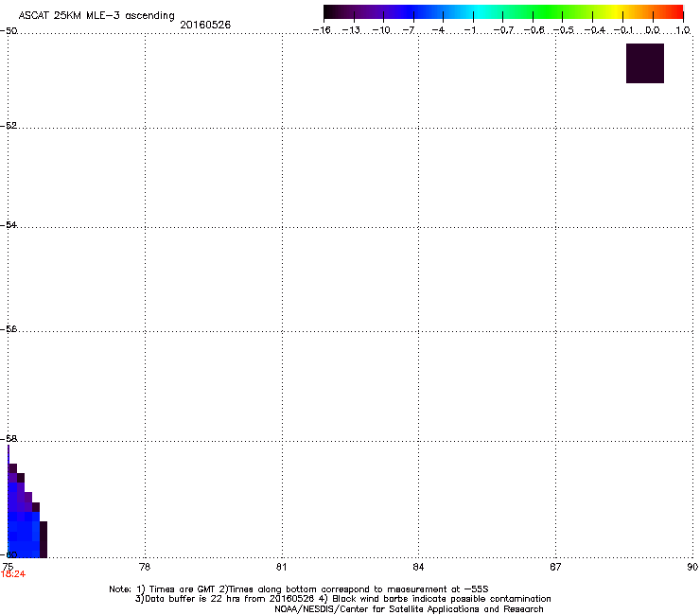
Task: Click the -0.1 label on the color scale
Action: click(623, 30)
